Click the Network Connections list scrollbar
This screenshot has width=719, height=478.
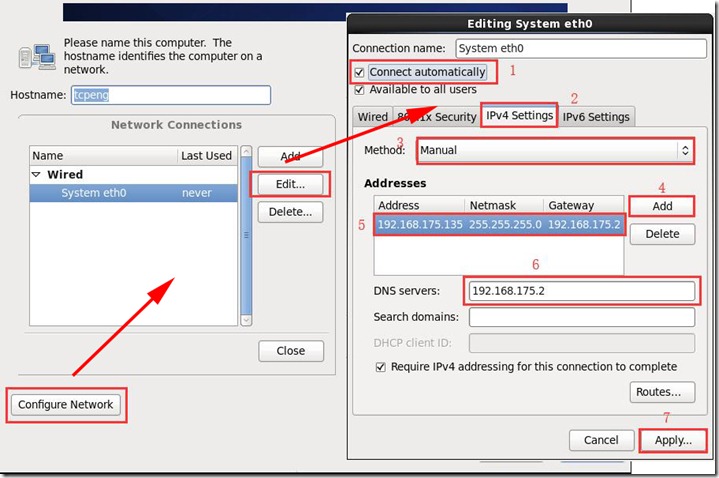[244, 235]
